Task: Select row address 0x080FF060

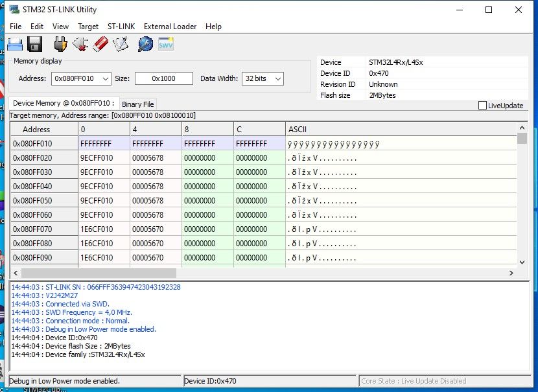Action: pyautogui.click(x=44, y=215)
